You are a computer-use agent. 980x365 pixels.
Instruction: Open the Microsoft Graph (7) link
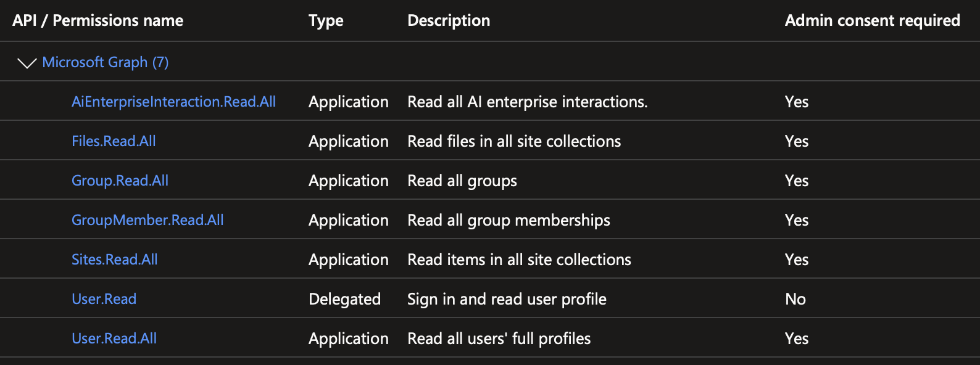tap(106, 62)
